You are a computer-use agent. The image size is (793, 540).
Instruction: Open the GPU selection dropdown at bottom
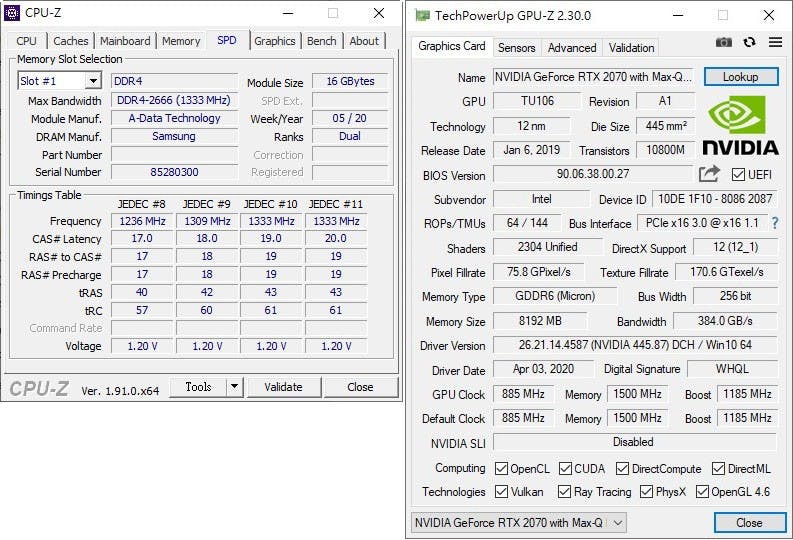519,523
